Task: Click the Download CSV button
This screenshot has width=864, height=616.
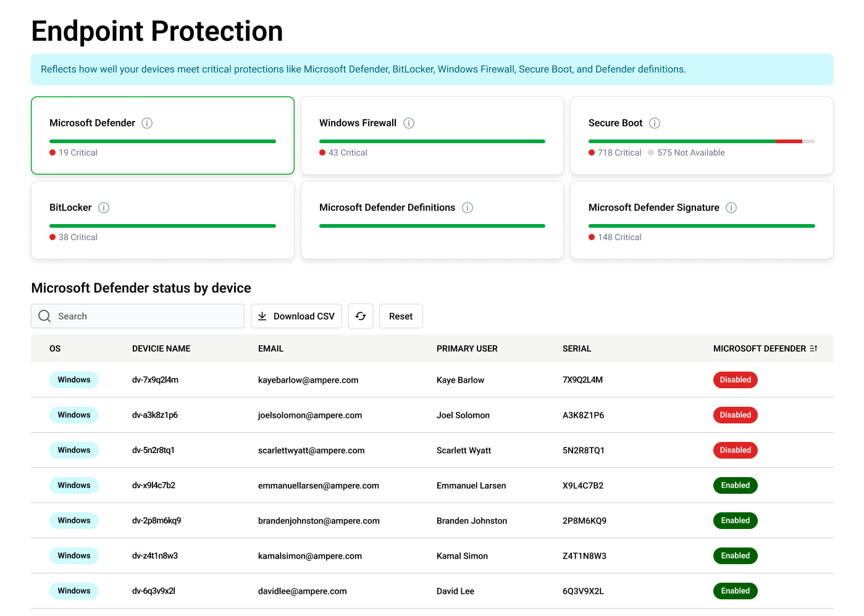Action: coord(296,316)
